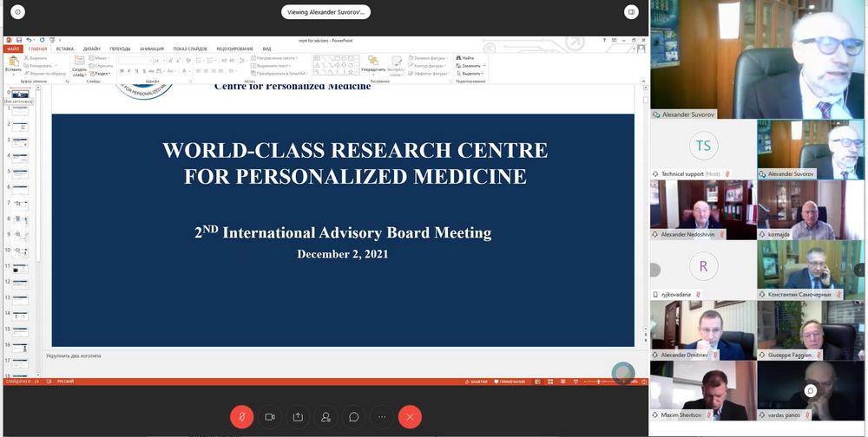Open more options (three dots) in call controls
This screenshot has height=437, width=868.
coord(382,417)
